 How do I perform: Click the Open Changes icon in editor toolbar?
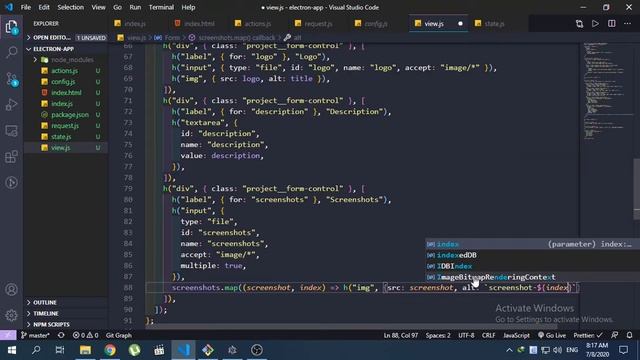coord(579,24)
